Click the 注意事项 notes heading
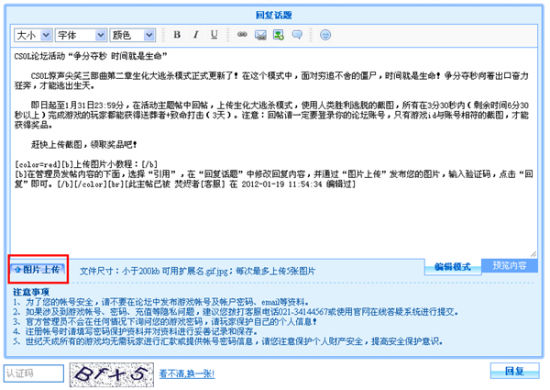550x390 pixels. [31, 292]
